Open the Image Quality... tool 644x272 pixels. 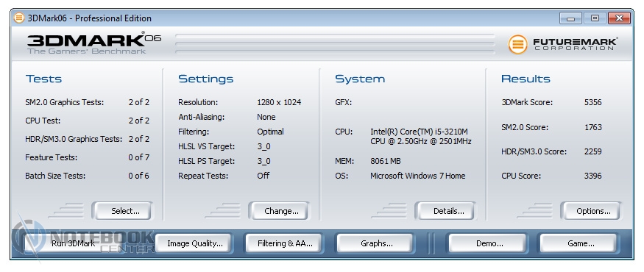(x=195, y=243)
